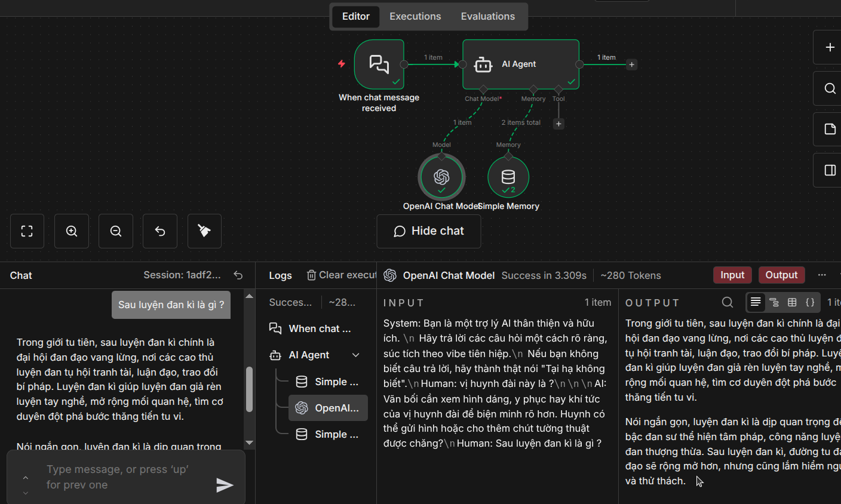This screenshot has height=504, width=841.
Task: Zoom in on the workflow canvas
Action: (x=71, y=231)
